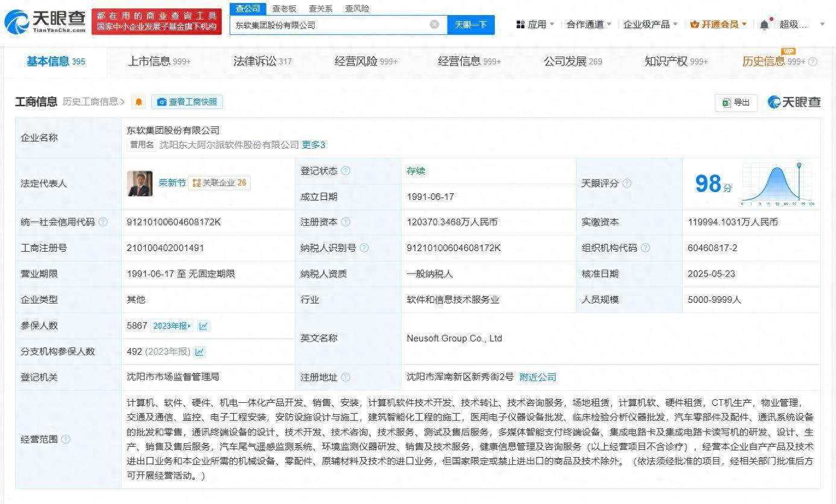Click the help icon beside the 历史信息 tab
836x504 pixels.
point(812,61)
